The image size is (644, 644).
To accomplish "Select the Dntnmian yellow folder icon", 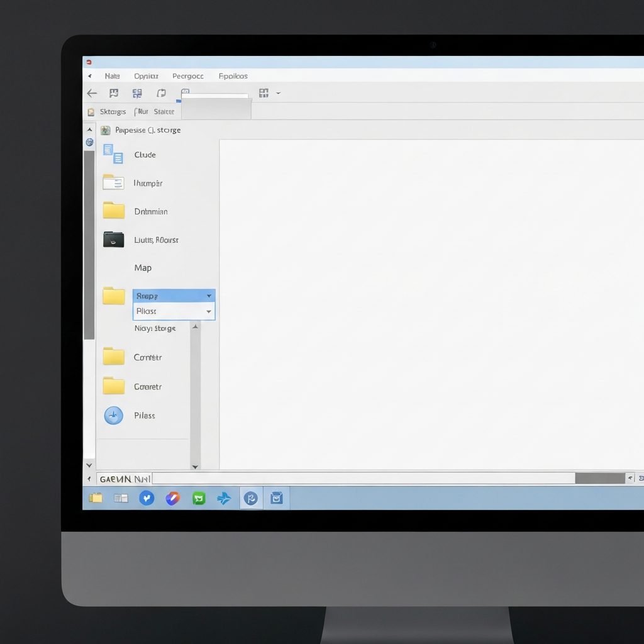I will click(x=113, y=211).
